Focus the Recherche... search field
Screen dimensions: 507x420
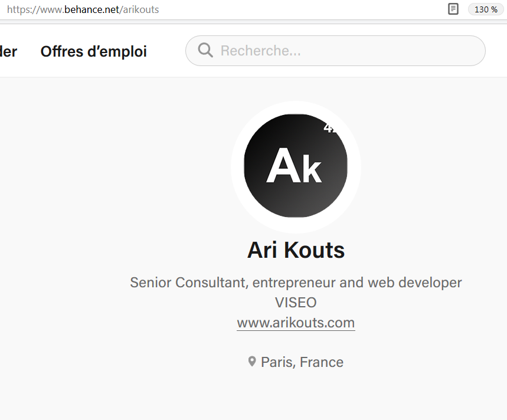tap(335, 51)
